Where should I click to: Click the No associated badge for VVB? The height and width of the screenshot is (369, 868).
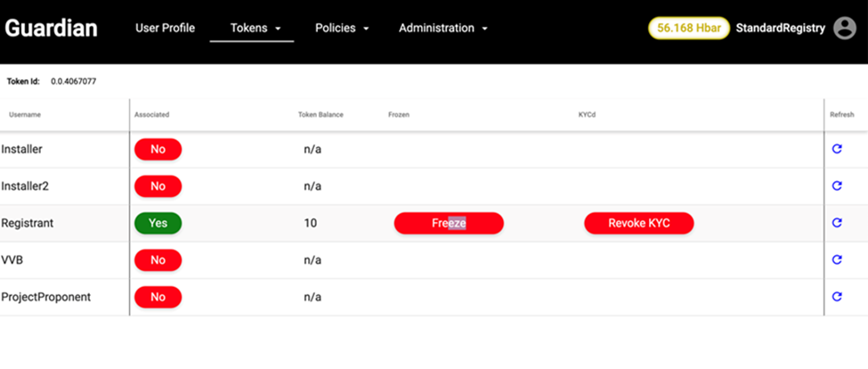(158, 259)
